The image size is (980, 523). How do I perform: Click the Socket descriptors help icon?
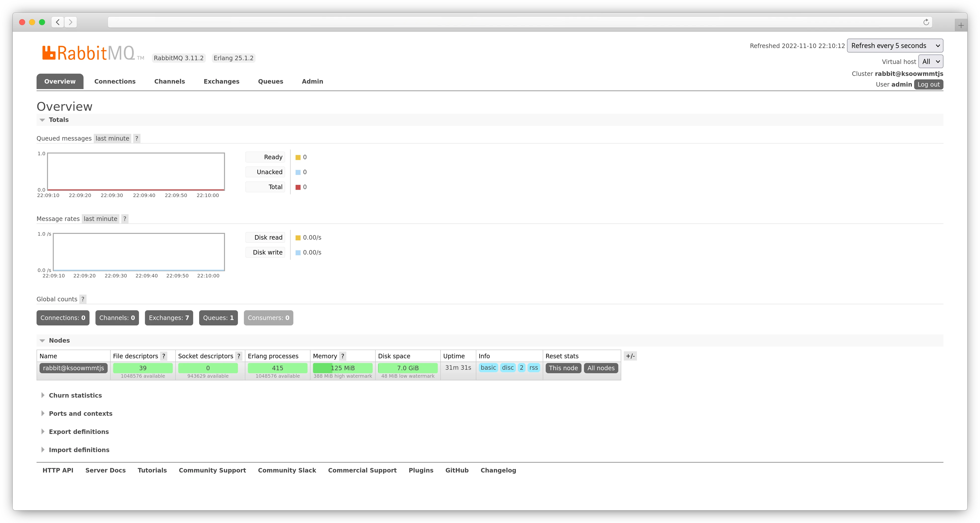238,356
